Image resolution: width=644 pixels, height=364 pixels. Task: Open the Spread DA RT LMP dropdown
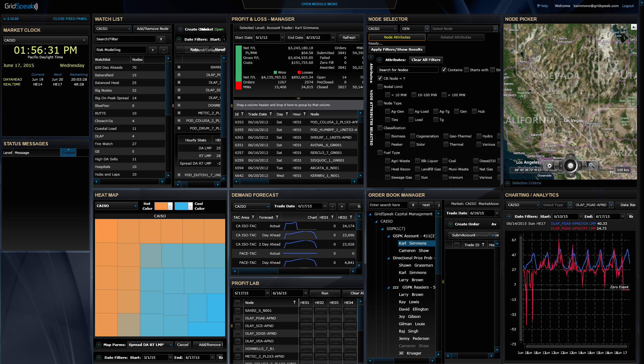[x=171, y=345]
